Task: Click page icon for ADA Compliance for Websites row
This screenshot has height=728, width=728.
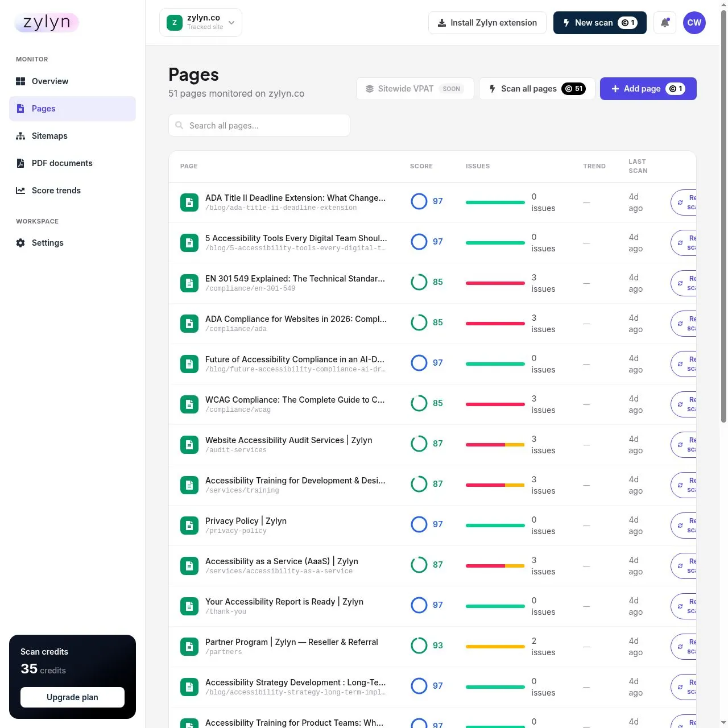Action: click(189, 324)
